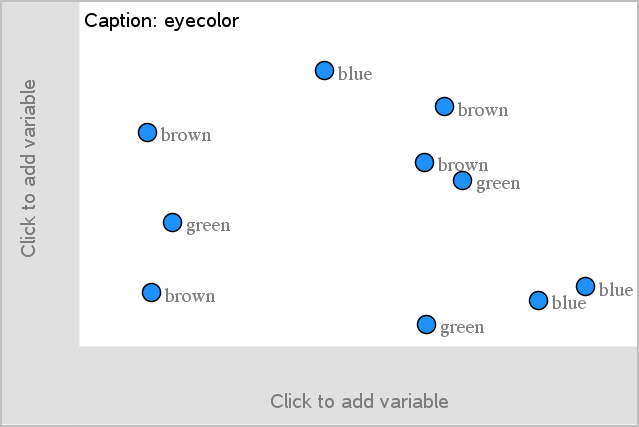Click the 'blue' text label at the far right edge

[x=615, y=290]
